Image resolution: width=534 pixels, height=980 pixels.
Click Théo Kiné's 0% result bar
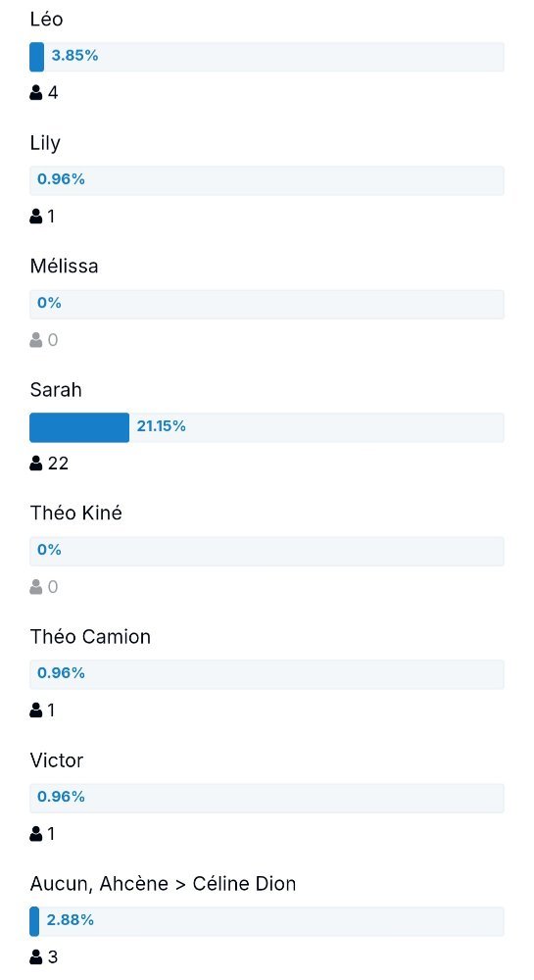coord(267,551)
